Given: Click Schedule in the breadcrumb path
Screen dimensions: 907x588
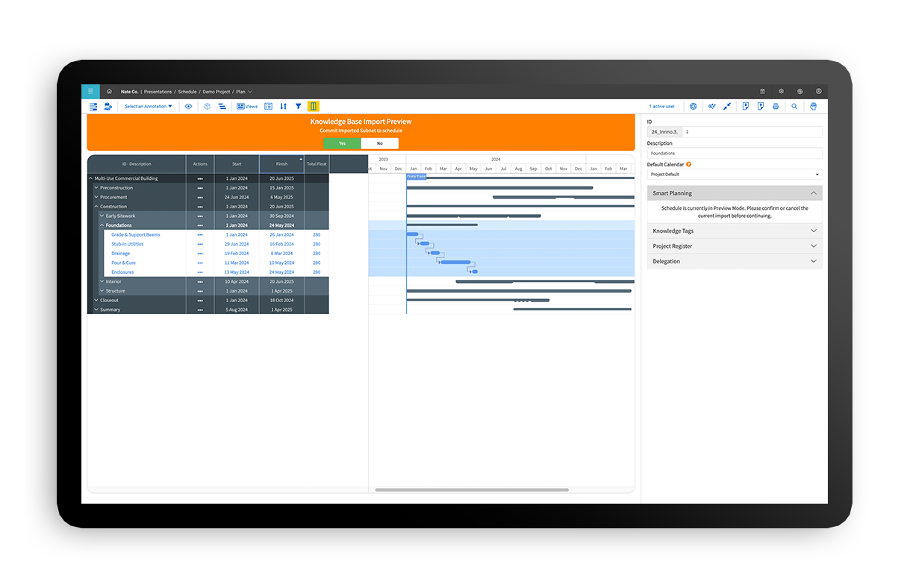Looking at the screenshot, I should pos(187,92).
